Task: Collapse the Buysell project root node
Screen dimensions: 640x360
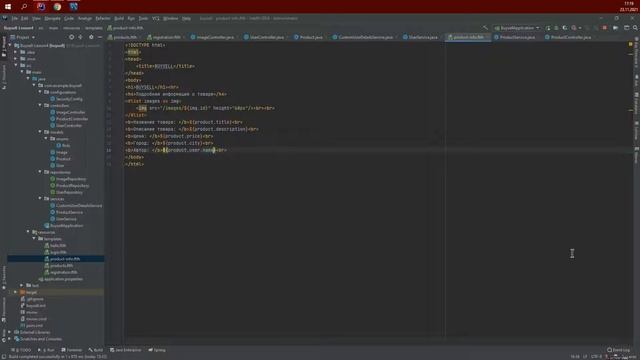Action: coord(11,46)
